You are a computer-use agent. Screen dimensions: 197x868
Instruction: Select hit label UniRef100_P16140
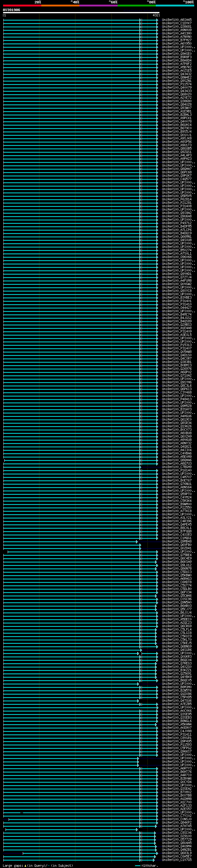point(177,470)
